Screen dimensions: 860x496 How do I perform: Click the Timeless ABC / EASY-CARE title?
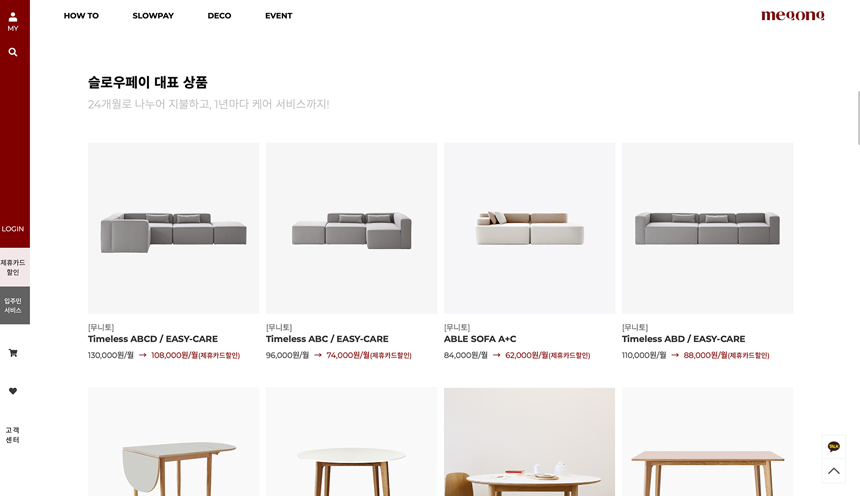(x=327, y=339)
